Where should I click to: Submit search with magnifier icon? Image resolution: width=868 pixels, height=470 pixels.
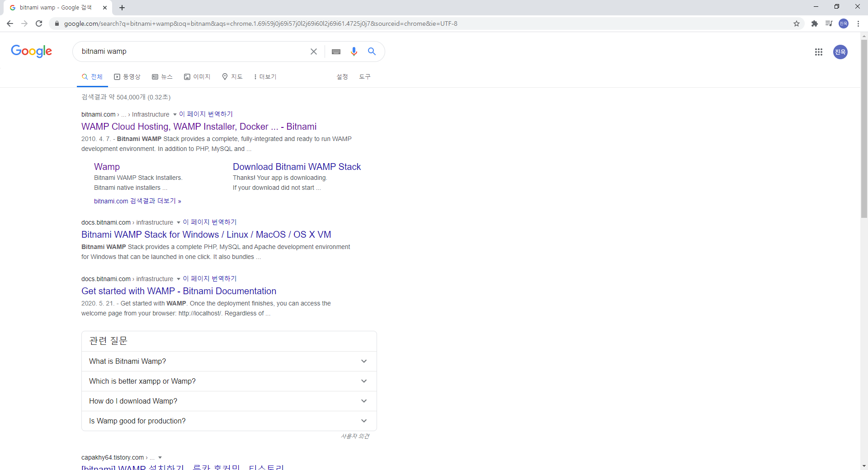pos(372,52)
